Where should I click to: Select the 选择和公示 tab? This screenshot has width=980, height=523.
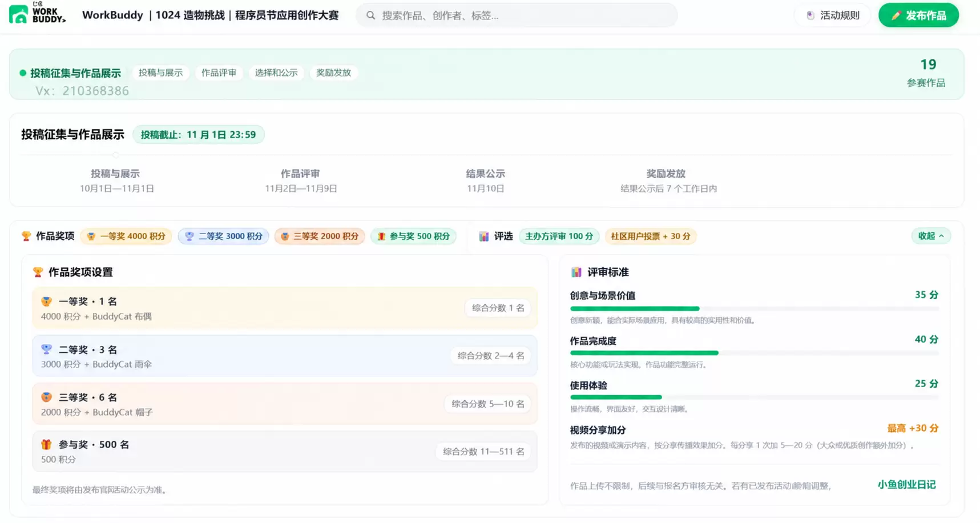pyautogui.click(x=276, y=73)
